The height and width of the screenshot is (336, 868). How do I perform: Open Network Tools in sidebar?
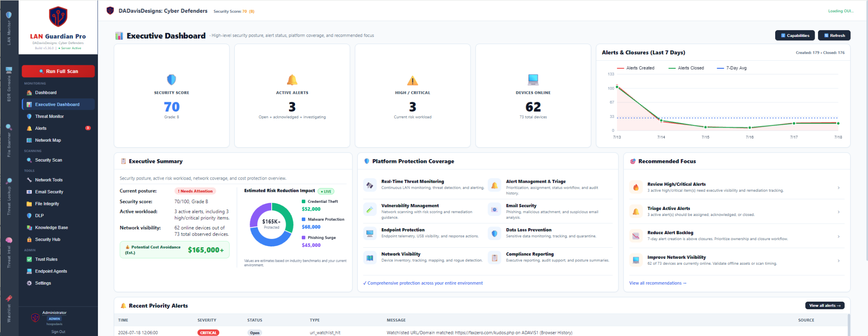click(58, 180)
